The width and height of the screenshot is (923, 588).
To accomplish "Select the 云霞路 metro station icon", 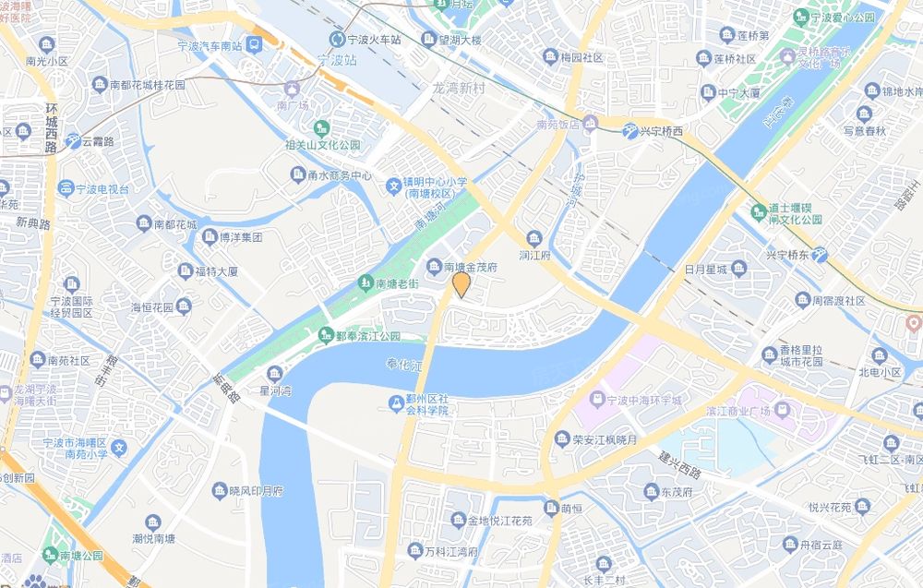I will click(x=73, y=141).
